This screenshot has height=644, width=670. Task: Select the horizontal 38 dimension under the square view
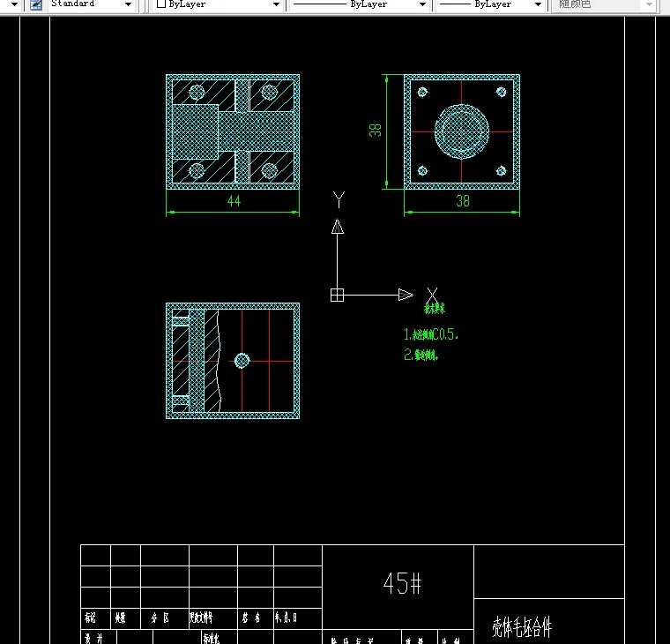(463, 201)
